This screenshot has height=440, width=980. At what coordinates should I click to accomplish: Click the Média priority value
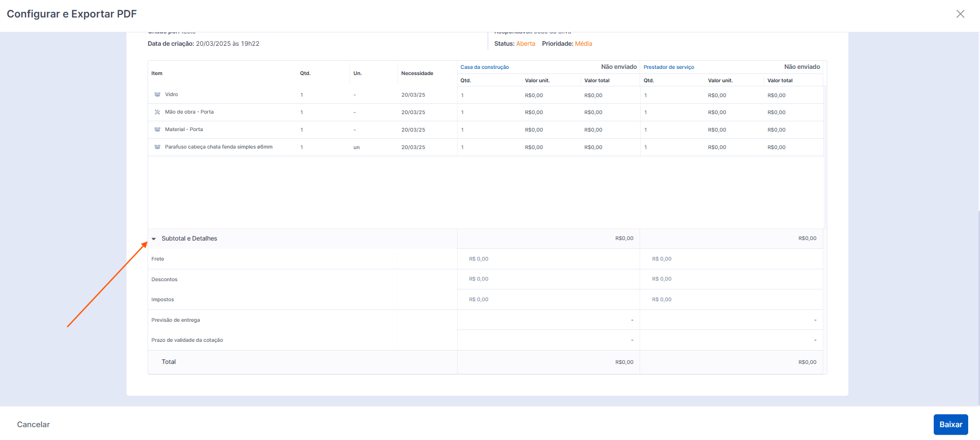pos(584,44)
